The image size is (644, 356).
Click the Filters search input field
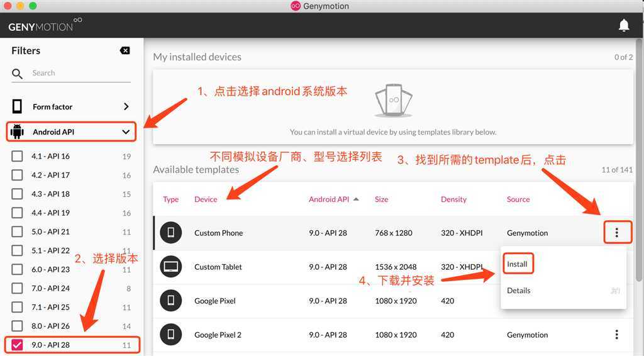click(x=80, y=73)
